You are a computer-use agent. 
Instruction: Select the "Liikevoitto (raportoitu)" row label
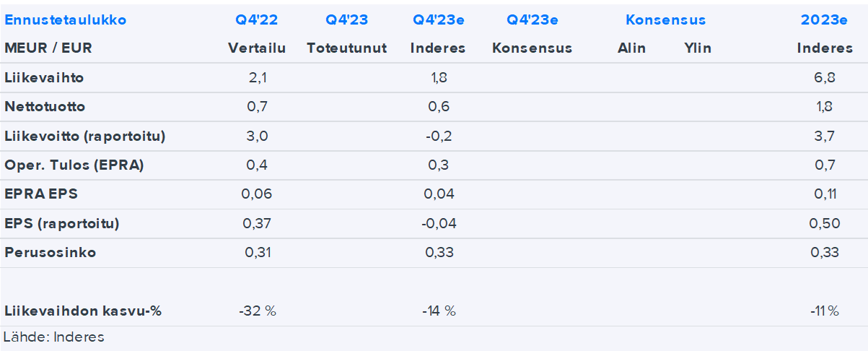pyautogui.click(x=85, y=136)
